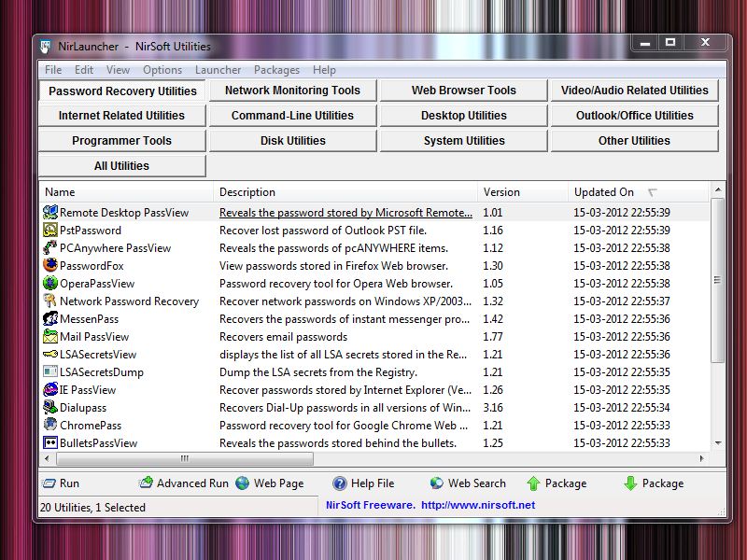Open Outlook/Office Utilities category

(635, 116)
